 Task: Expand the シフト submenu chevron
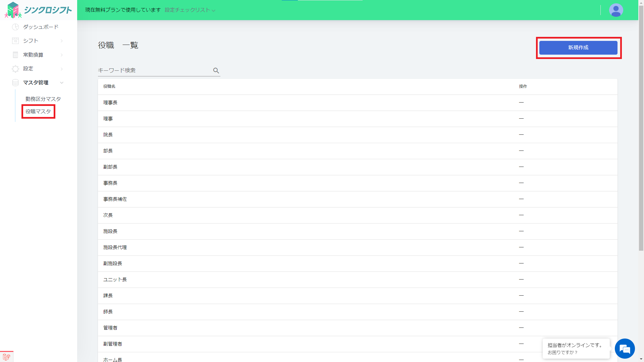click(x=62, y=41)
